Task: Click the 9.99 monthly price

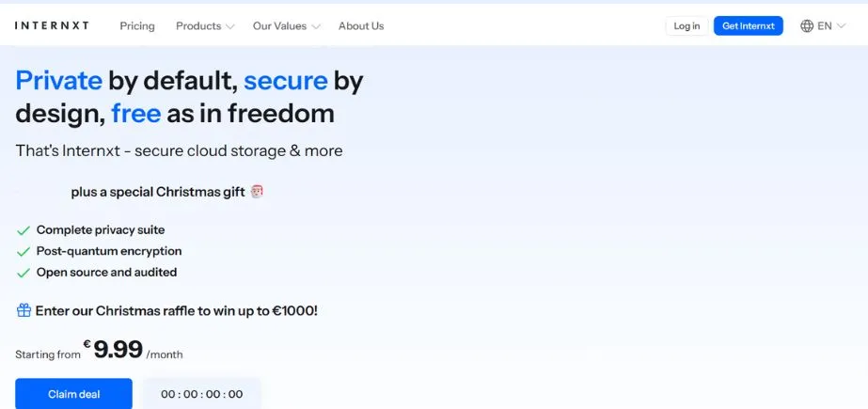Action: (118, 351)
